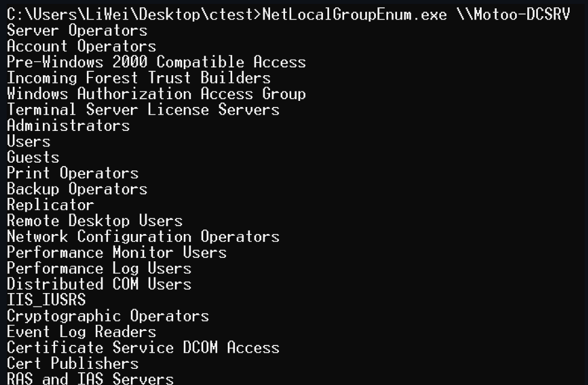Select the Replicator group line
Viewport: 588px width, 385px height.
click(51, 205)
